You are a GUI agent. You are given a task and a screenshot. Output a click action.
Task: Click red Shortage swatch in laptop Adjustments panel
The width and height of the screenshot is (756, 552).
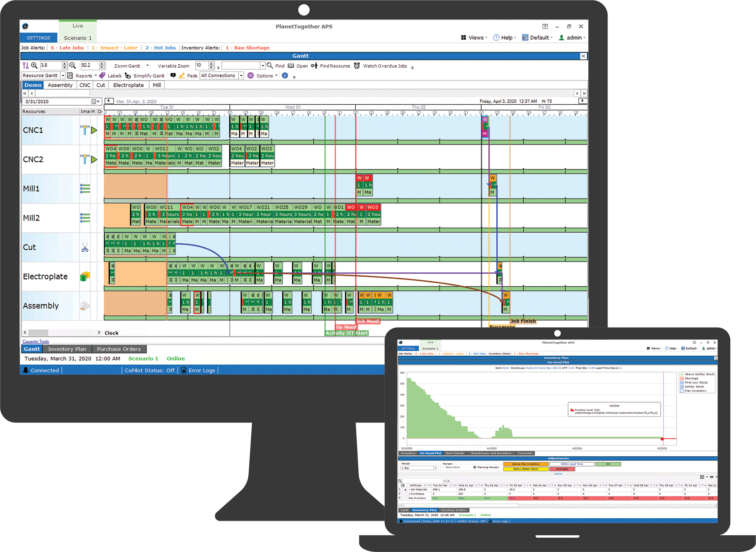562,469
